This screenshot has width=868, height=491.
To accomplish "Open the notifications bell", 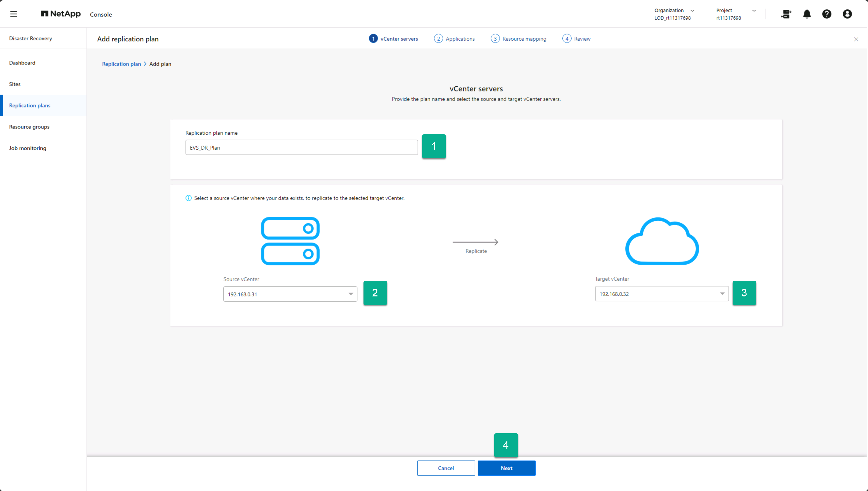I will click(x=807, y=14).
